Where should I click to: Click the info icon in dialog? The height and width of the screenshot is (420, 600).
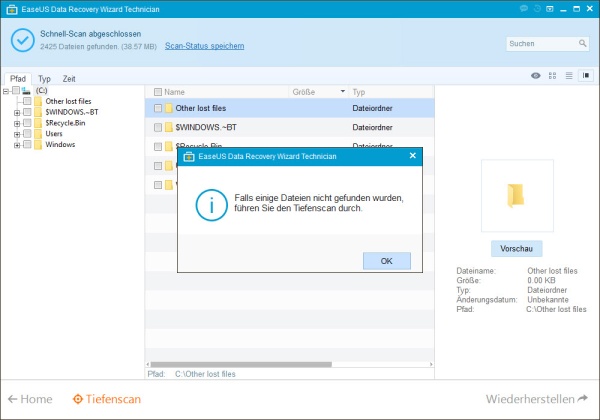212,205
